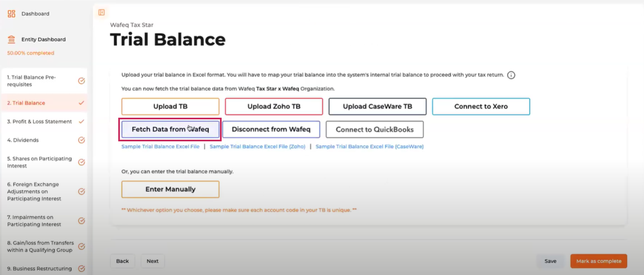Open Shares on Participating Interest step
This screenshot has width=644, height=275.
click(x=39, y=162)
